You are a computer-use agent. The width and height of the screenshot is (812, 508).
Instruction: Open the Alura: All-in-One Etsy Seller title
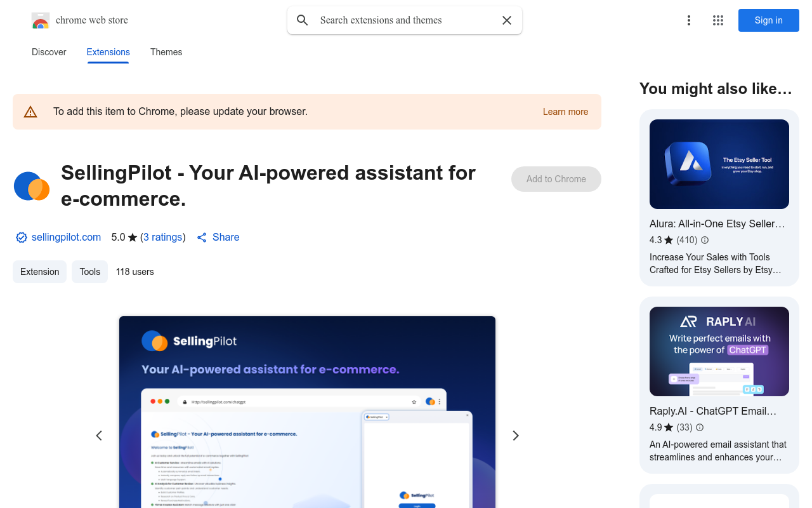(x=717, y=224)
